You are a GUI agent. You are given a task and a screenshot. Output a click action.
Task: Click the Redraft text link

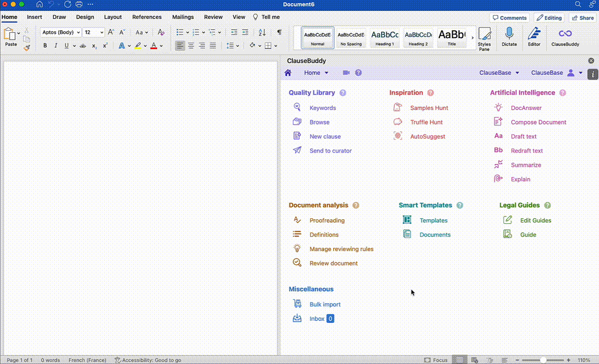[527, 150]
